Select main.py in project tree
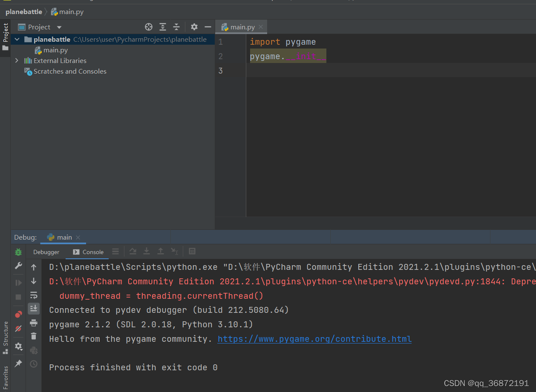Image resolution: width=536 pixels, height=392 pixels. tap(55, 50)
